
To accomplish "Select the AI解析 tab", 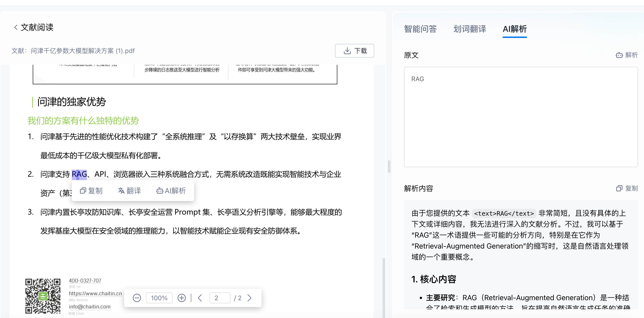I will [x=515, y=29].
